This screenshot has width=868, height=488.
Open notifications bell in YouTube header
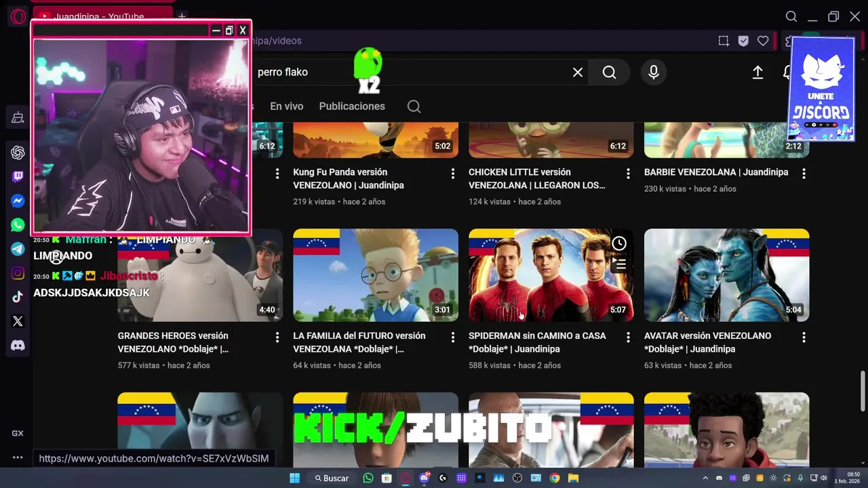[x=787, y=72]
